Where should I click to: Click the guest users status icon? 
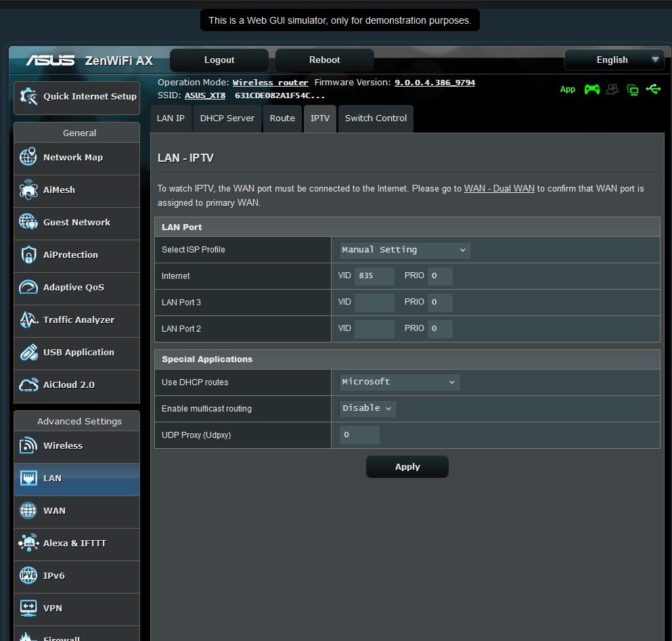(612, 89)
